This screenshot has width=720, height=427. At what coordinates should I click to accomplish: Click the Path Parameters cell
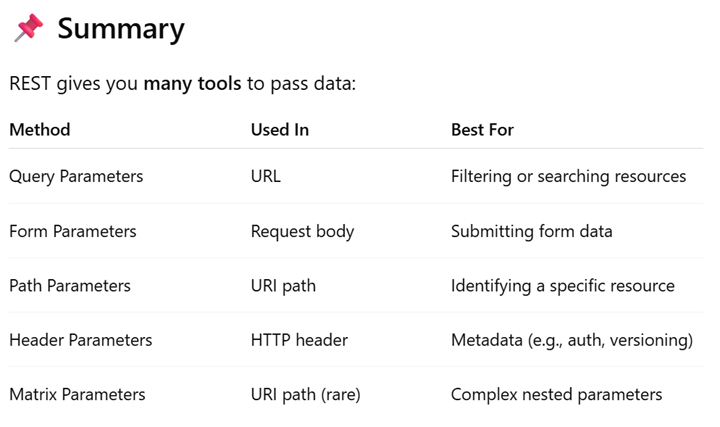(x=70, y=286)
